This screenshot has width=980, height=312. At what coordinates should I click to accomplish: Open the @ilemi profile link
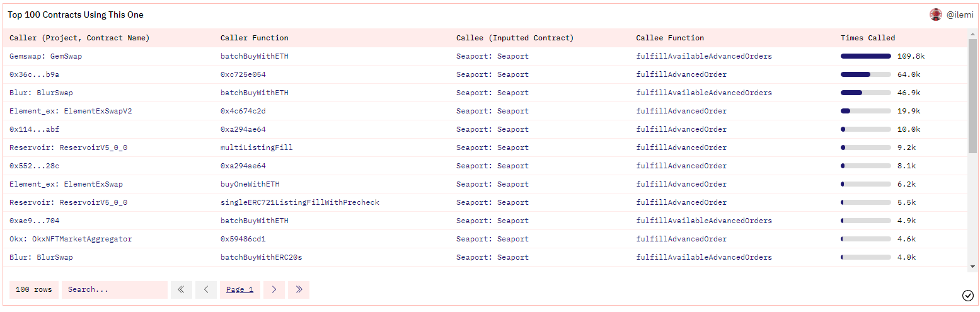click(960, 14)
